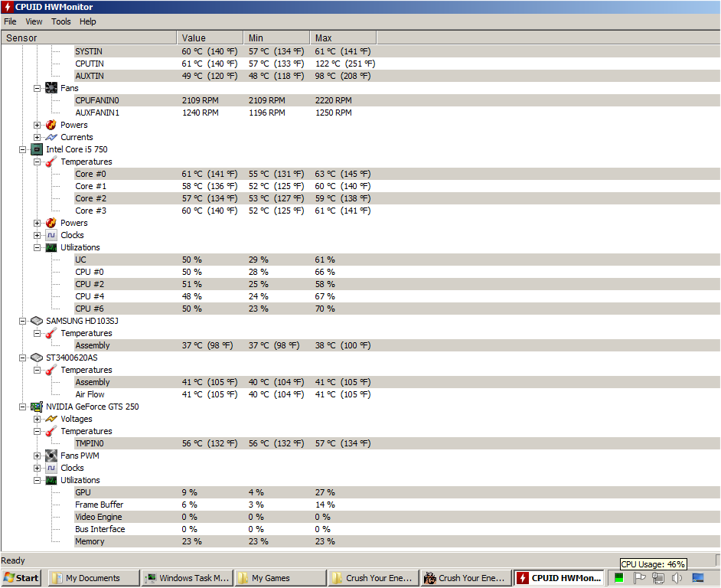Click the AUXTIN max value 98 °C

[343, 76]
